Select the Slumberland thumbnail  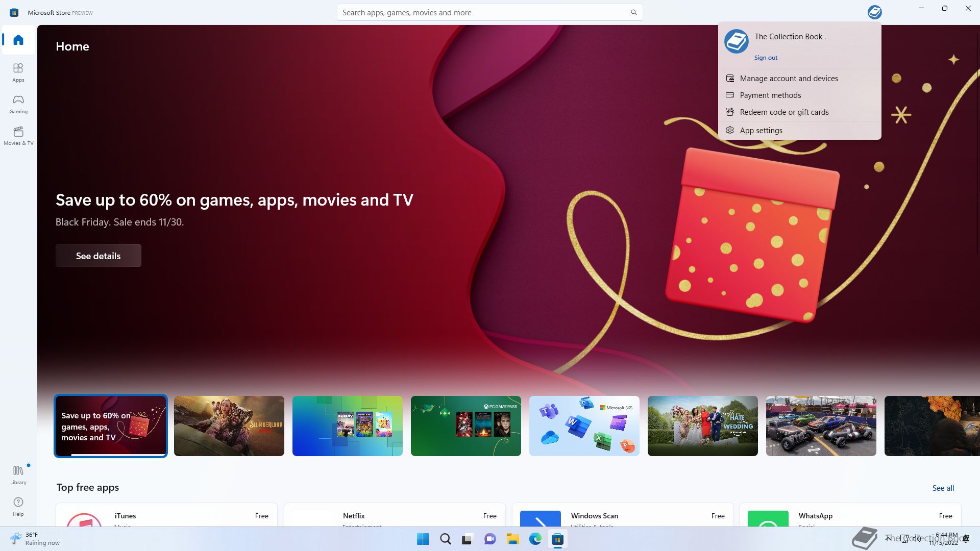(x=229, y=426)
